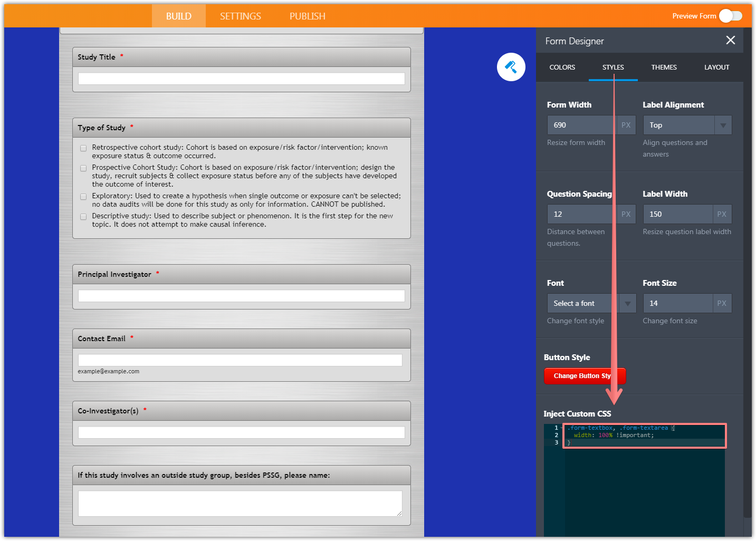Close the Form Designer panel

(730, 41)
